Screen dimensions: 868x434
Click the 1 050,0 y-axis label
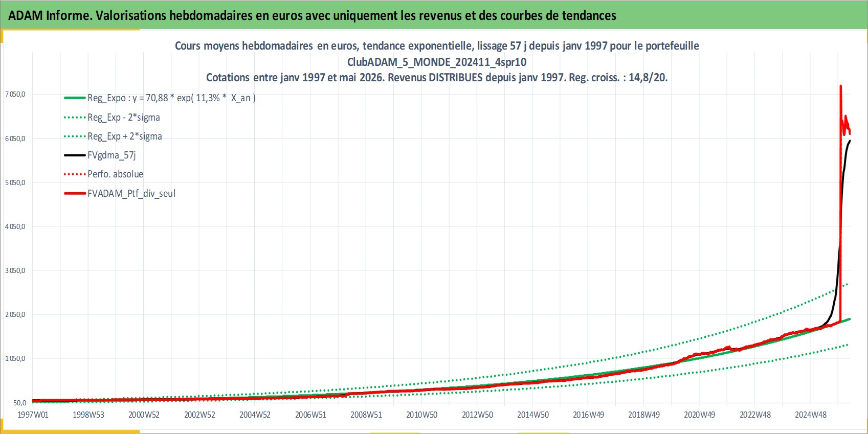point(15,358)
